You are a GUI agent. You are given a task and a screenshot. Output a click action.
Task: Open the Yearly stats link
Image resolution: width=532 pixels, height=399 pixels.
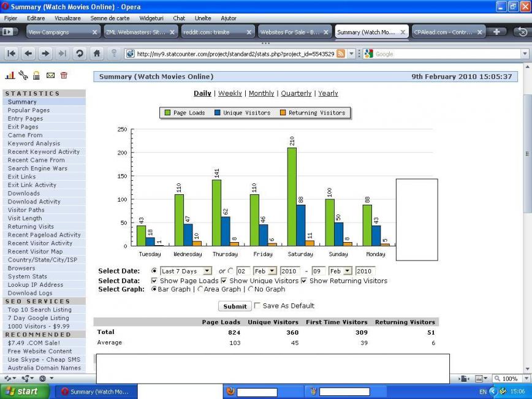coord(328,93)
